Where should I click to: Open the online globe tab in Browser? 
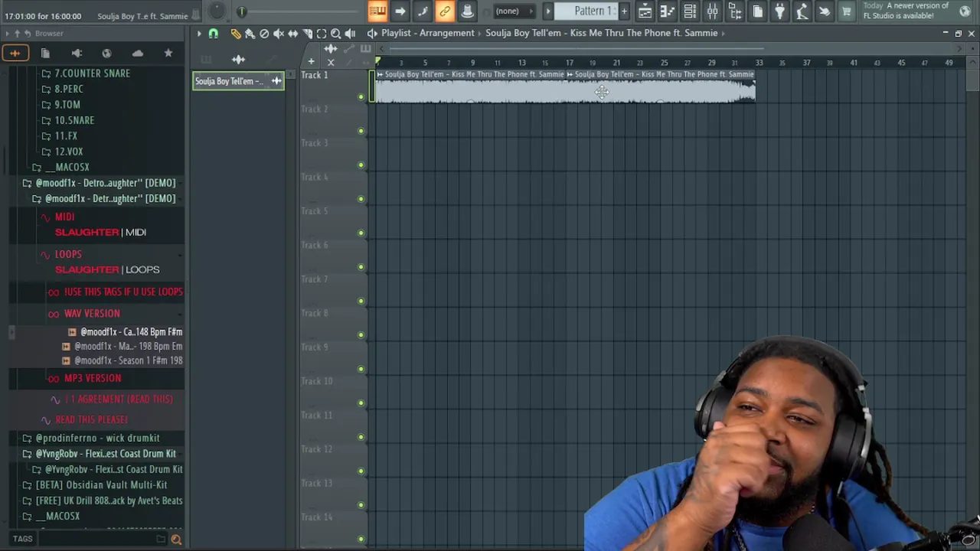(x=106, y=53)
